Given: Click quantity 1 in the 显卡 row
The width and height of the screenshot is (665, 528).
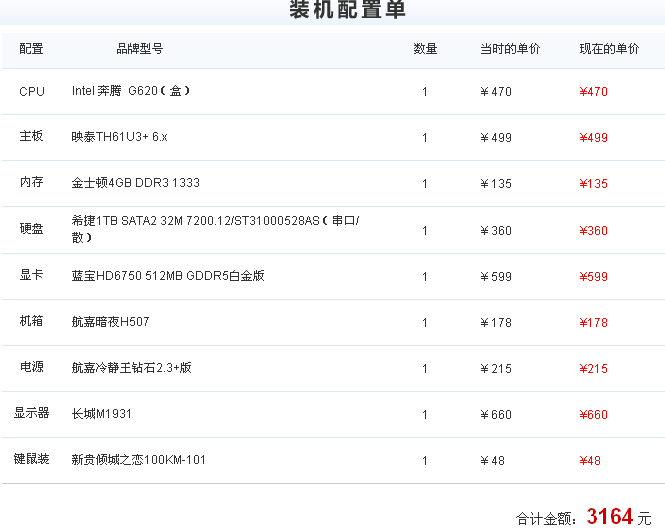Looking at the screenshot, I should 425,277.
